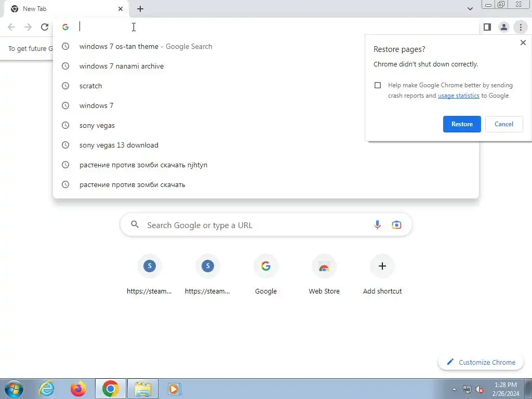This screenshot has width=532, height=399.
Task: Click the Restore button
Action: (x=462, y=124)
